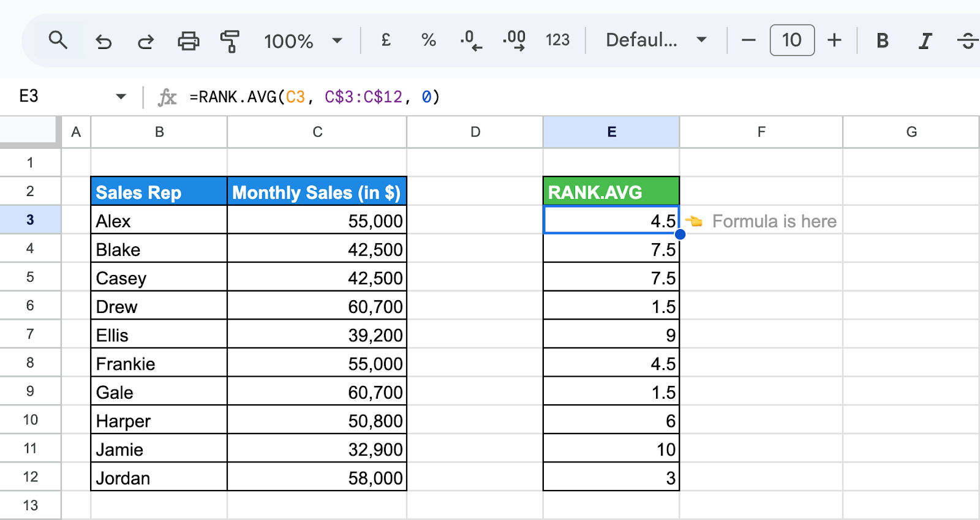Viewport: 980px width, 520px height.
Task: Select column E header
Action: pyautogui.click(x=611, y=132)
